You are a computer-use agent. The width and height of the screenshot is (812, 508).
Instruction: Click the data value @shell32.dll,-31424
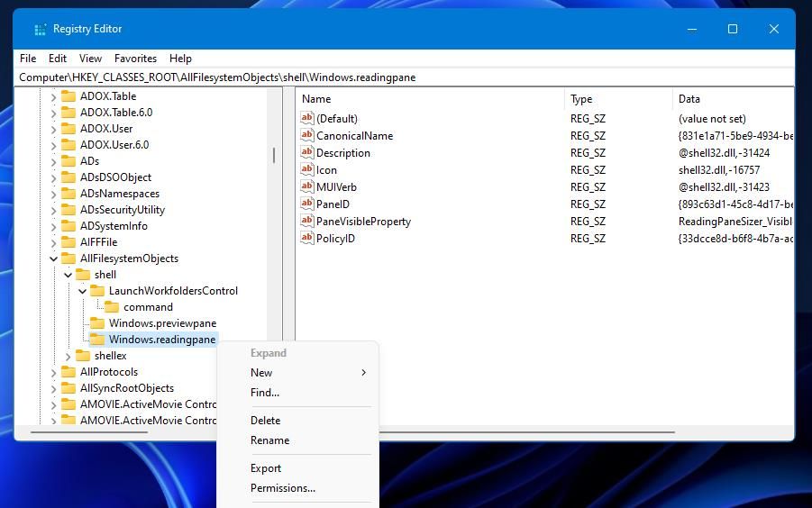tap(724, 152)
